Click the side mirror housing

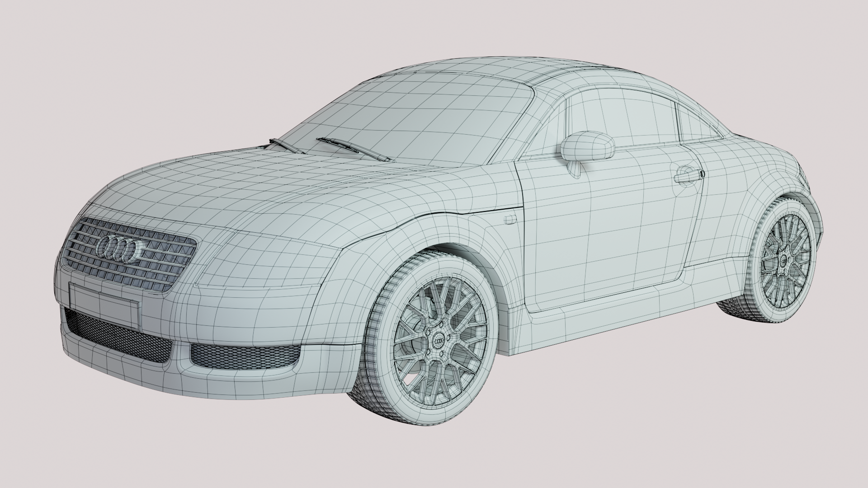588,146
